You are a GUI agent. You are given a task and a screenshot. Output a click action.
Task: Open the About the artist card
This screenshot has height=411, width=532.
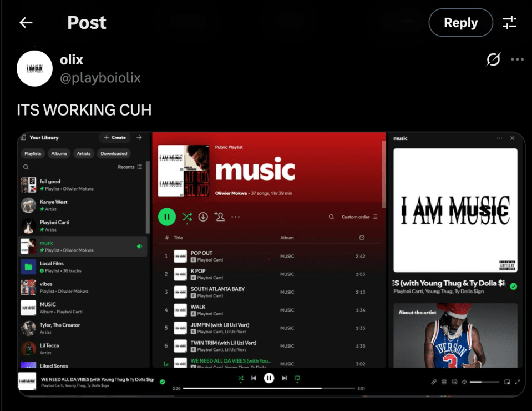455,335
